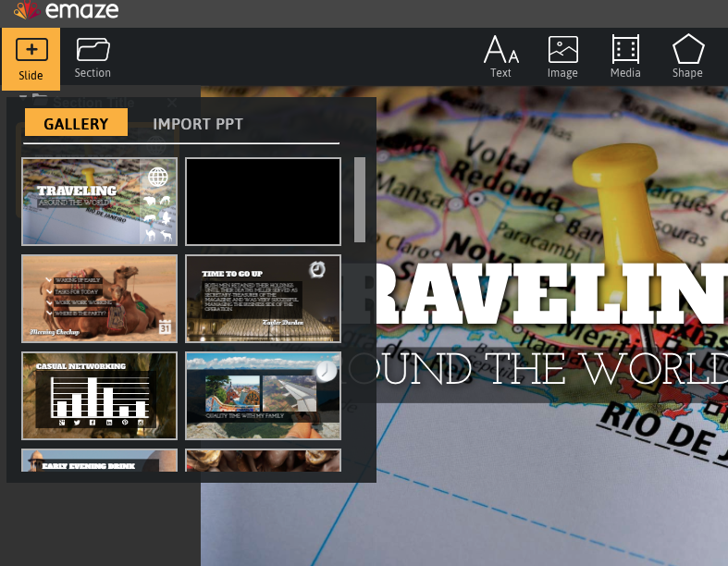Choose the Traveling Around the World slide template
This screenshot has height=566, width=728.
pyautogui.click(x=99, y=202)
